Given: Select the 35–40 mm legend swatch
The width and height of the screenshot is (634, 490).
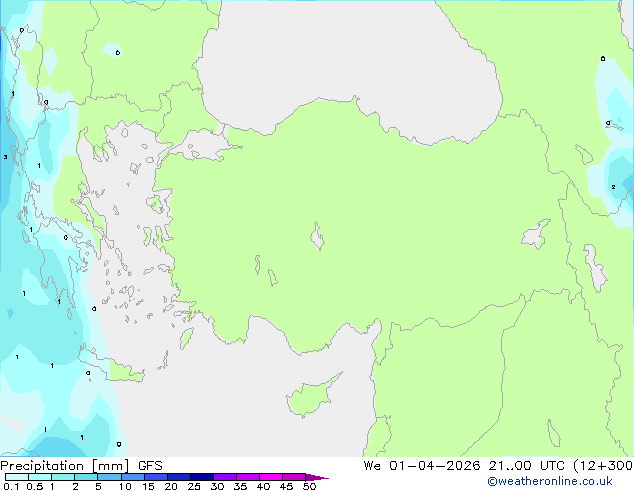Looking at the screenshot, I should [x=247, y=477].
